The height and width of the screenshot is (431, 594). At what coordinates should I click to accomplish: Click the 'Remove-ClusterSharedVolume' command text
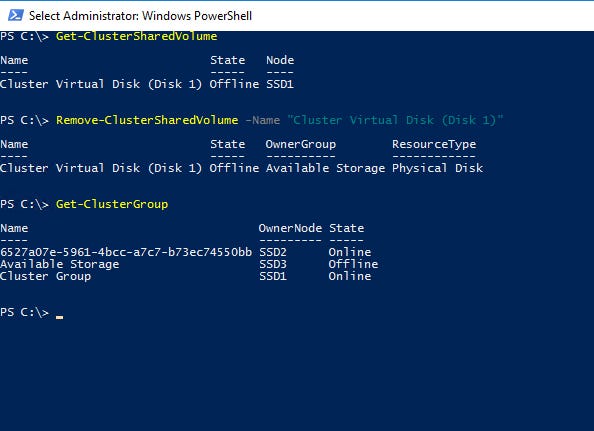tap(147, 120)
